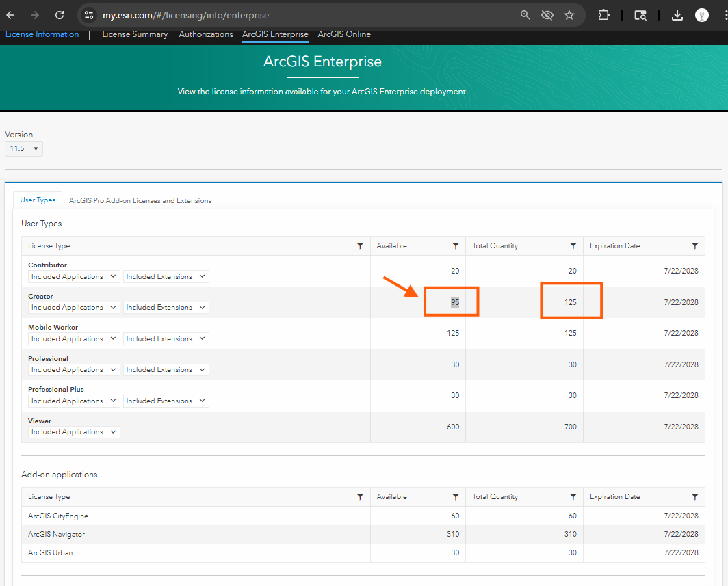Click the License Information link

click(x=42, y=34)
